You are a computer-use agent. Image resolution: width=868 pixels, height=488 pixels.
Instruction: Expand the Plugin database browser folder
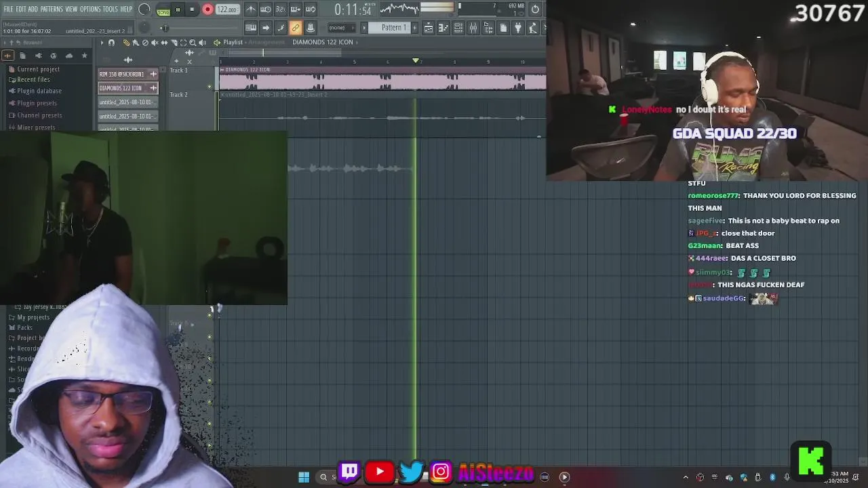35,91
